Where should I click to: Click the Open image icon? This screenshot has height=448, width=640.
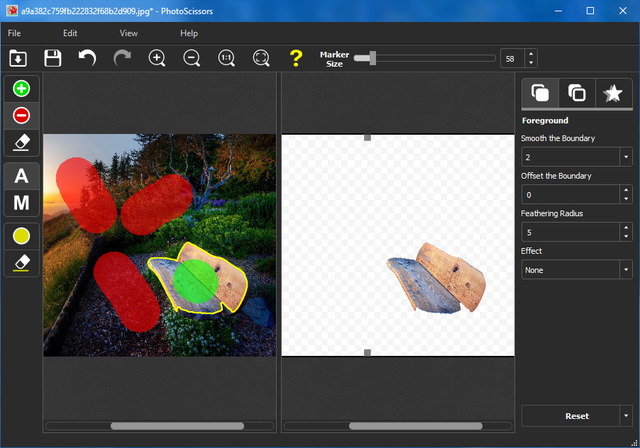click(18, 59)
